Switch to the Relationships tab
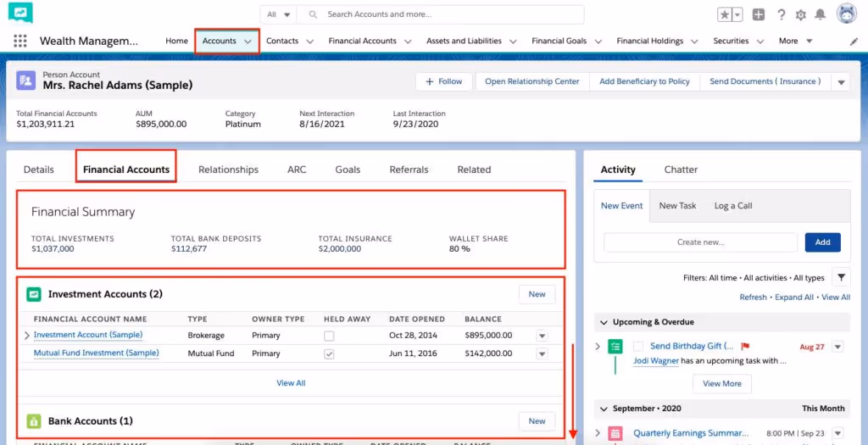This screenshot has height=445, width=868. [x=228, y=170]
